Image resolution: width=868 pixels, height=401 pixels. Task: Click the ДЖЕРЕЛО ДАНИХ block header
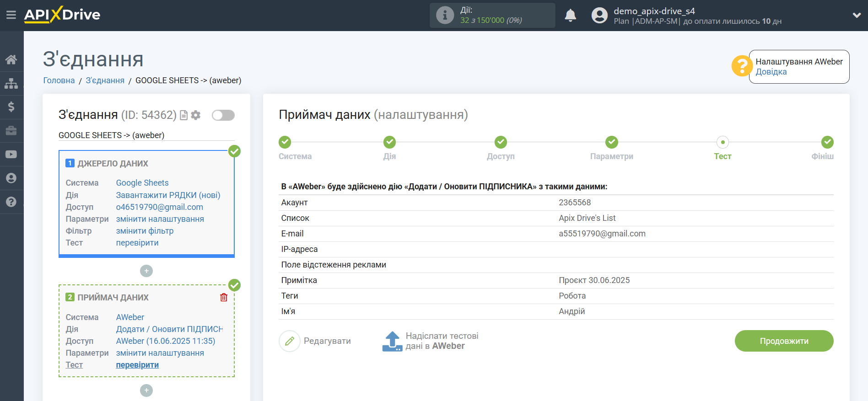[x=113, y=164]
